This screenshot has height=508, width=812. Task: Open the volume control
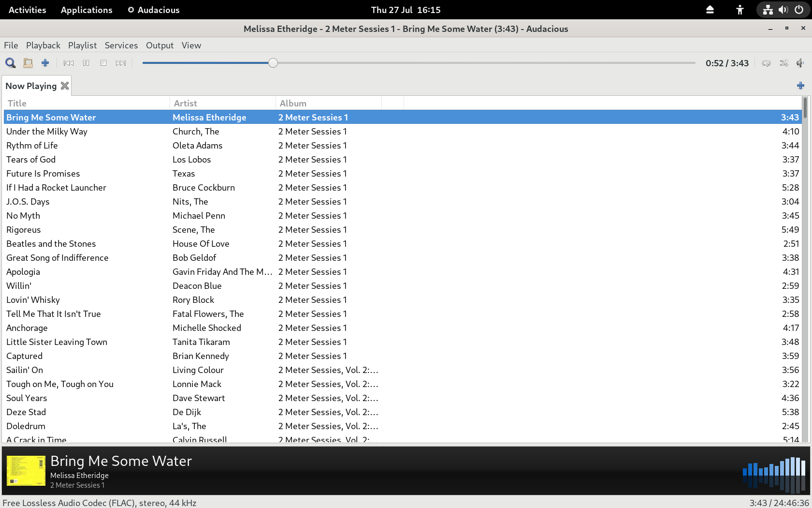click(x=800, y=63)
